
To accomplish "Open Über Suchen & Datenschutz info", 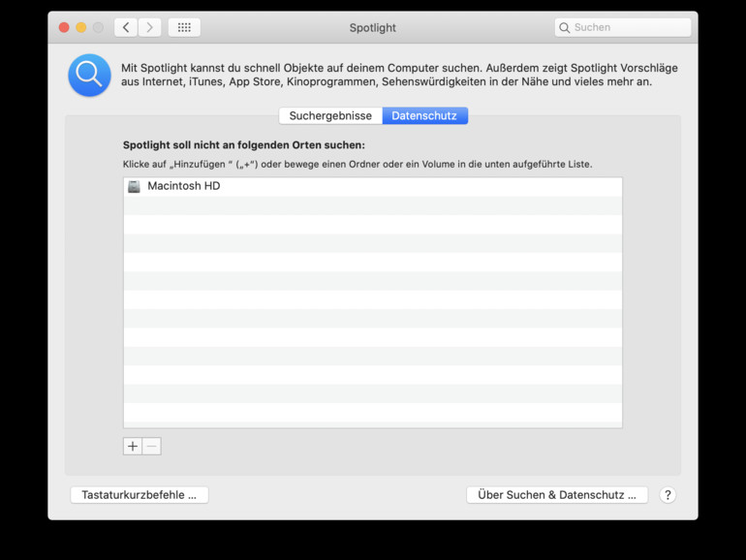I will pos(557,495).
